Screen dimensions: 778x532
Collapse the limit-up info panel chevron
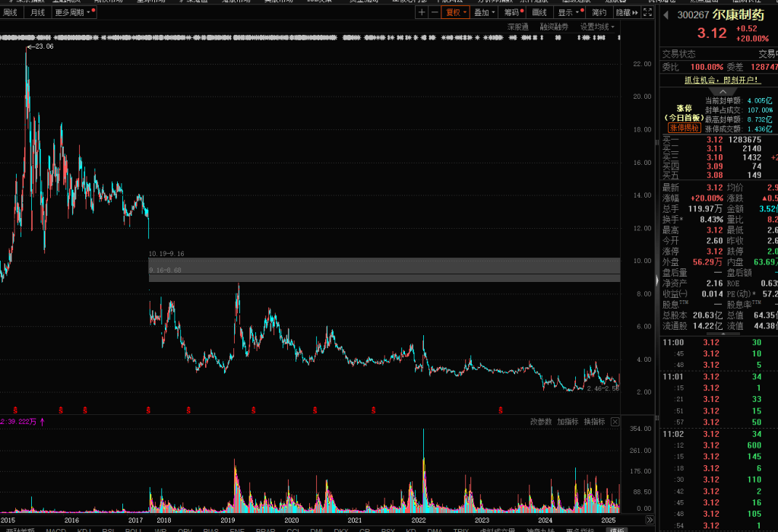tap(716, 90)
